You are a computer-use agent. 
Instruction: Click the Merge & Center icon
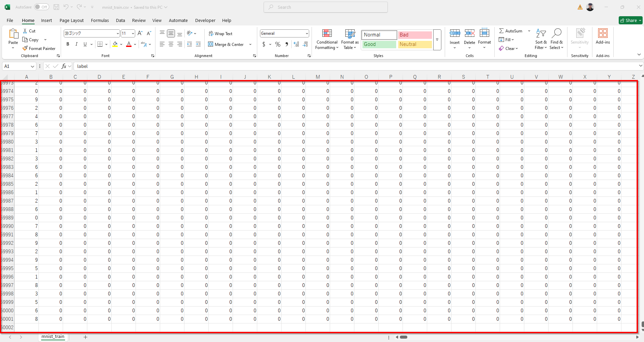point(211,44)
